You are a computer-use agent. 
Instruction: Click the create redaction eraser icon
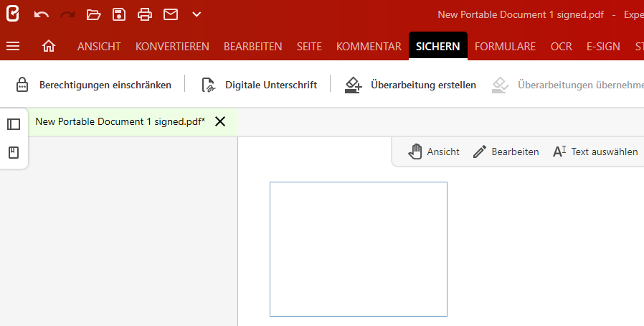coord(354,85)
